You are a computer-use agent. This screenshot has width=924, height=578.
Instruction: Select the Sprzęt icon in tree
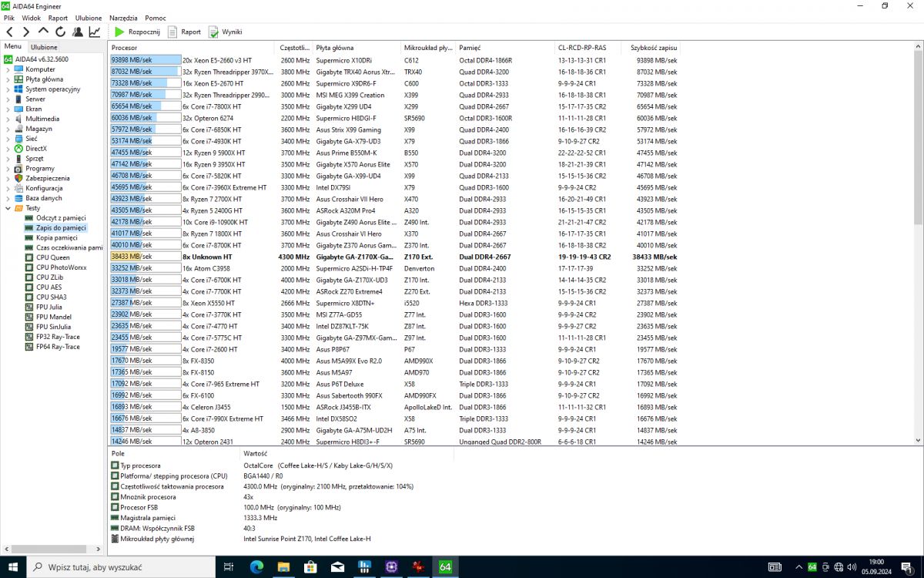click(19, 159)
